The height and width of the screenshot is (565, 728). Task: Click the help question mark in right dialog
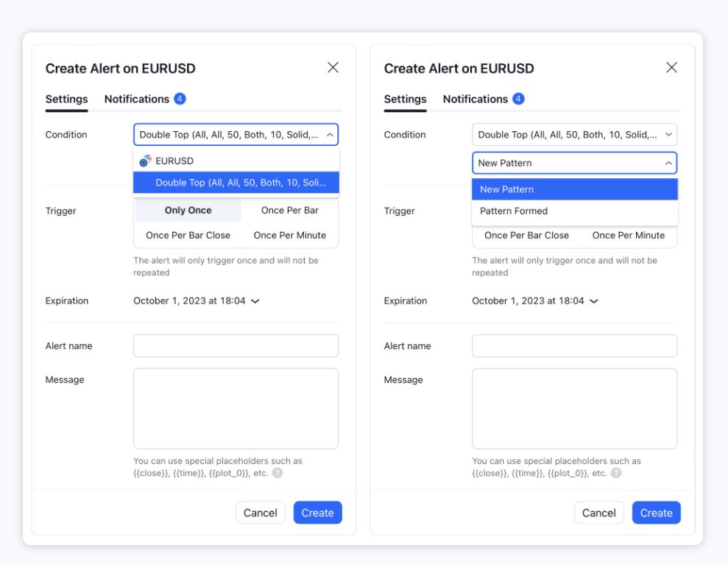pos(616,473)
